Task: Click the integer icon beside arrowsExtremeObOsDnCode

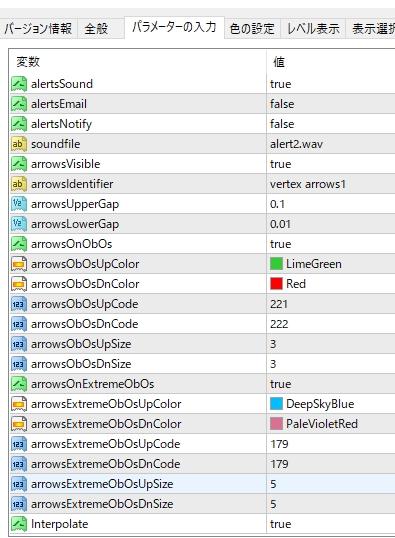Action: click(19, 464)
